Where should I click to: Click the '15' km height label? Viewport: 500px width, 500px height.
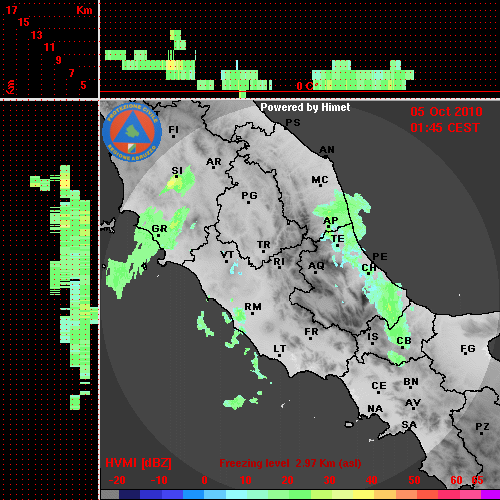tap(24, 22)
